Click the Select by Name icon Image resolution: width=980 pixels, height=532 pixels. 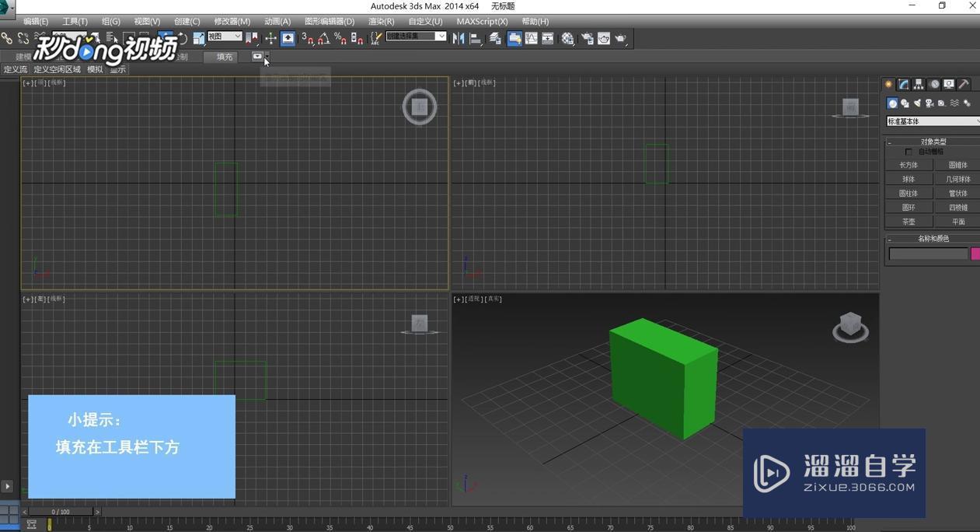tap(110, 37)
